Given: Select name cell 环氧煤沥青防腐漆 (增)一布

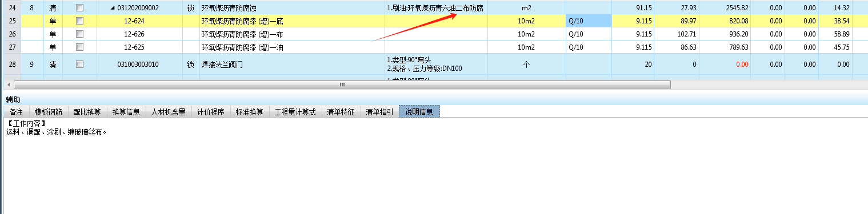Looking at the screenshot, I should pyautogui.click(x=291, y=34).
